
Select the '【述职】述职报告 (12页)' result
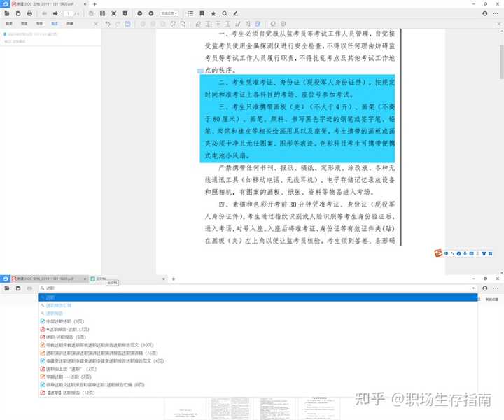pos(67,393)
